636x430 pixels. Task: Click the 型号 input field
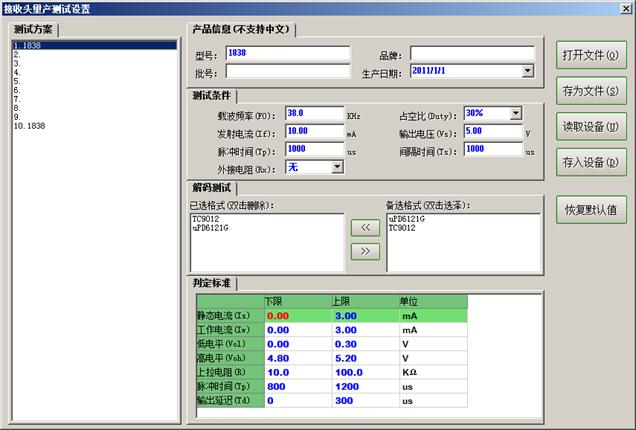tap(287, 53)
